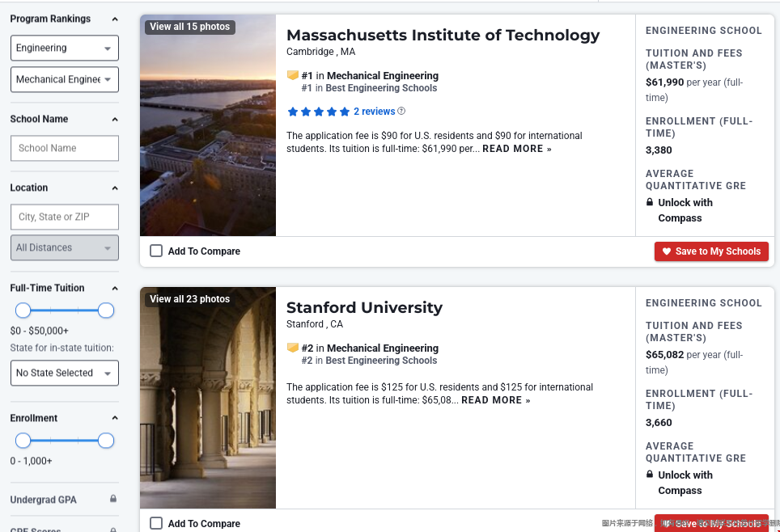The width and height of the screenshot is (780, 532).
Task: Collapse the Full-Time Tuition filter section
Action: [114, 288]
